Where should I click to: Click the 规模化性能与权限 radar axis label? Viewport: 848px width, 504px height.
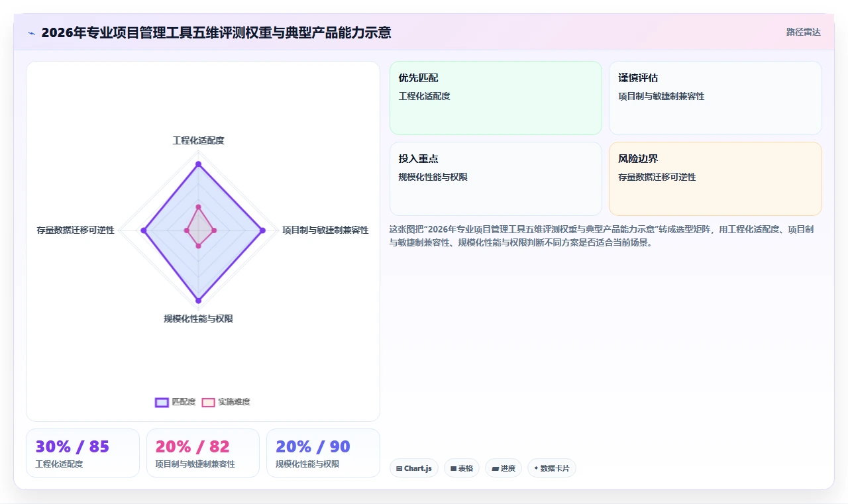(198, 319)
